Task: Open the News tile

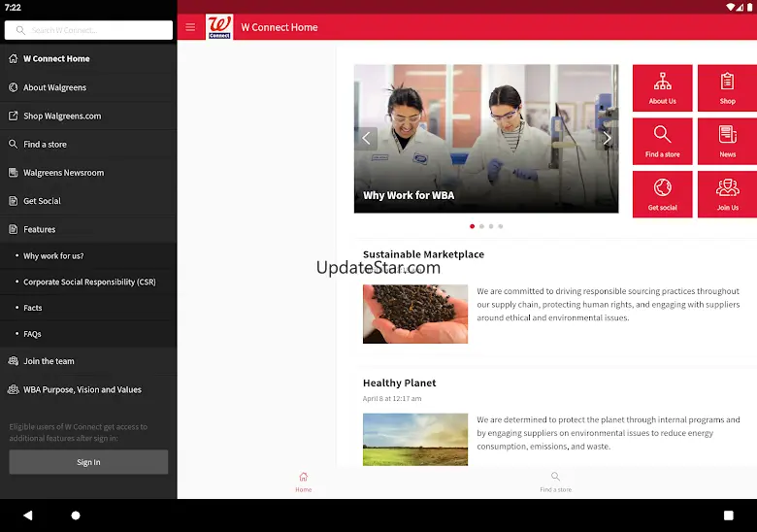Action: [727, 141]
